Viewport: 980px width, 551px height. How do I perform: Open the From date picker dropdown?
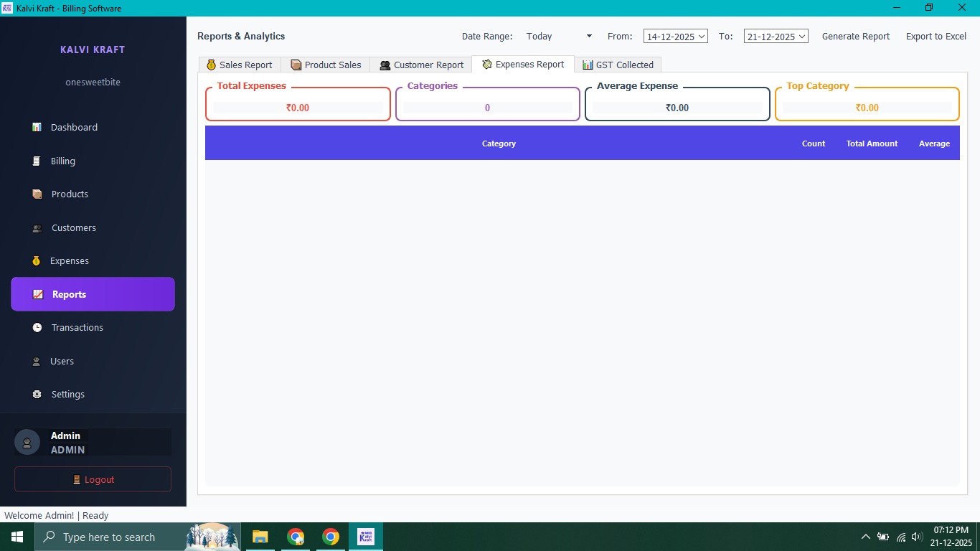[701, 37]
